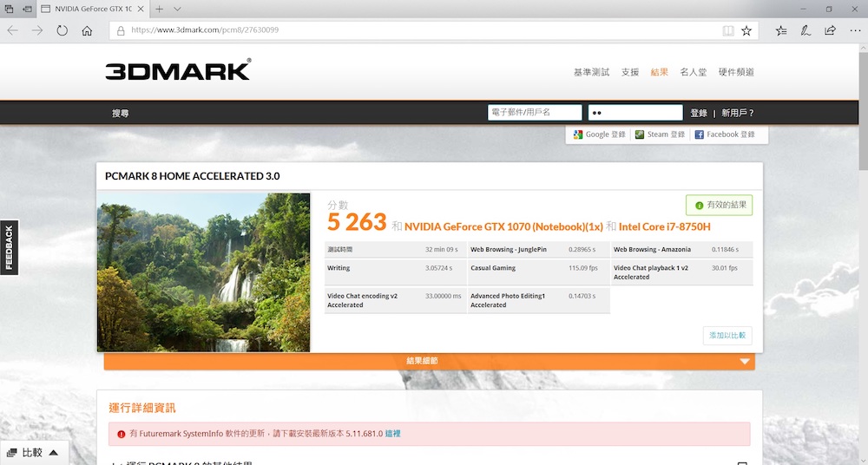Click the 運行詳細資訊 section heading

142,408
